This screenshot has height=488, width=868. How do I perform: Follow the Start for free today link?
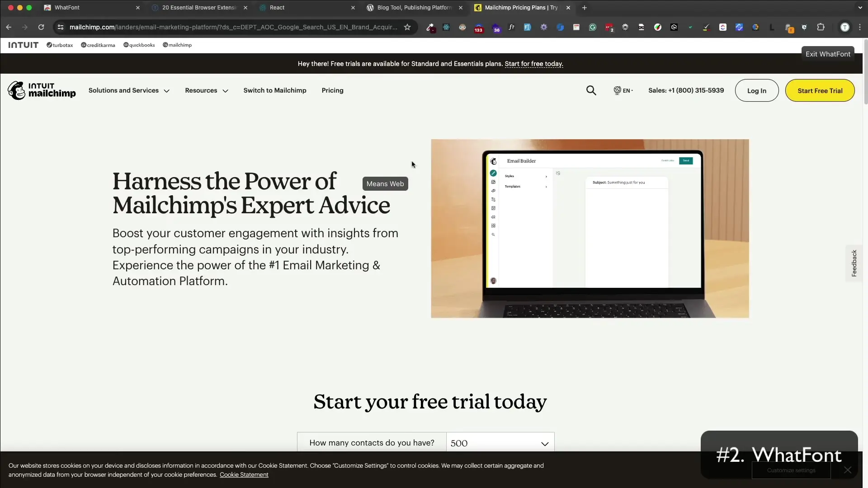point(533,64)
